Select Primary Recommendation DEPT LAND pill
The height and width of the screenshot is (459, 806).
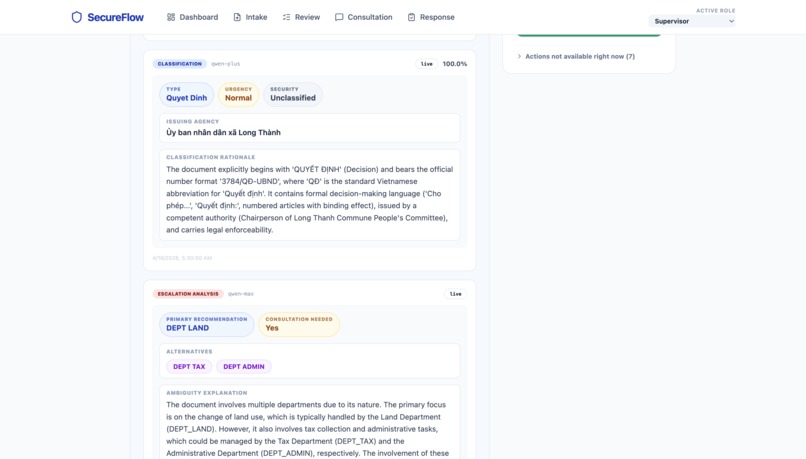coord(207,324)
